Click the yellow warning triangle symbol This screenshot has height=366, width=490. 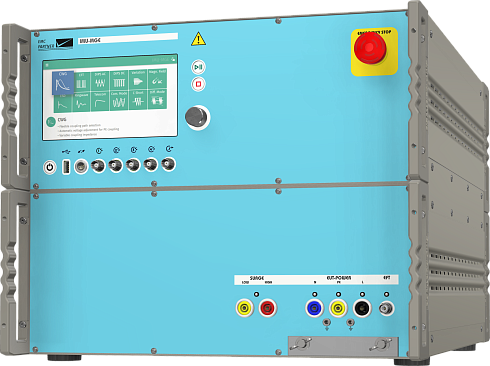(198, 39)
